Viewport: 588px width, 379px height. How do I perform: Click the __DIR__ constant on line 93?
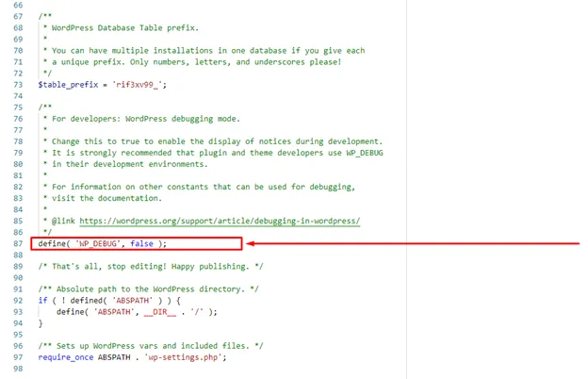click(x=160, y=312)
